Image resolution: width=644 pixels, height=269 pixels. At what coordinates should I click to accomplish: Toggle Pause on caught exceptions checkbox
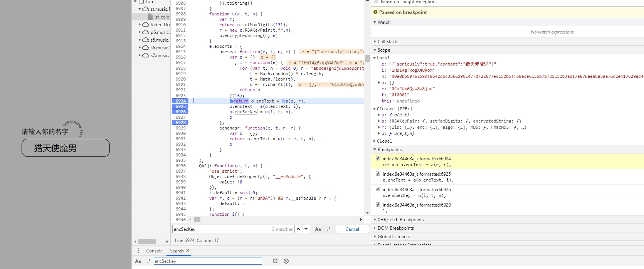pos(376,2)
